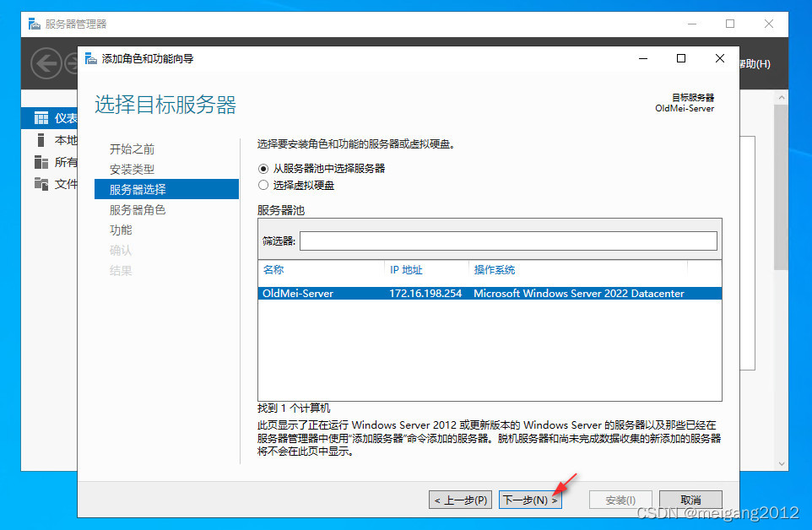Click Server Manager scrollbar up arrow
The image size is (812, 530).
tap(782, 97)
